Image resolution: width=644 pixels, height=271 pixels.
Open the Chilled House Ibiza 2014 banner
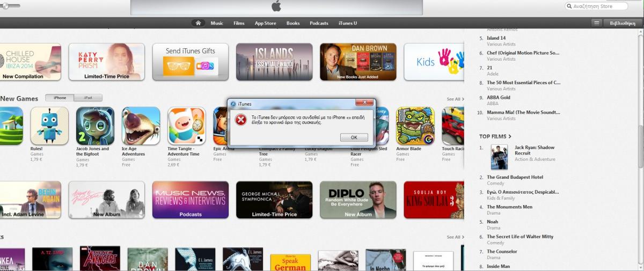31,62
